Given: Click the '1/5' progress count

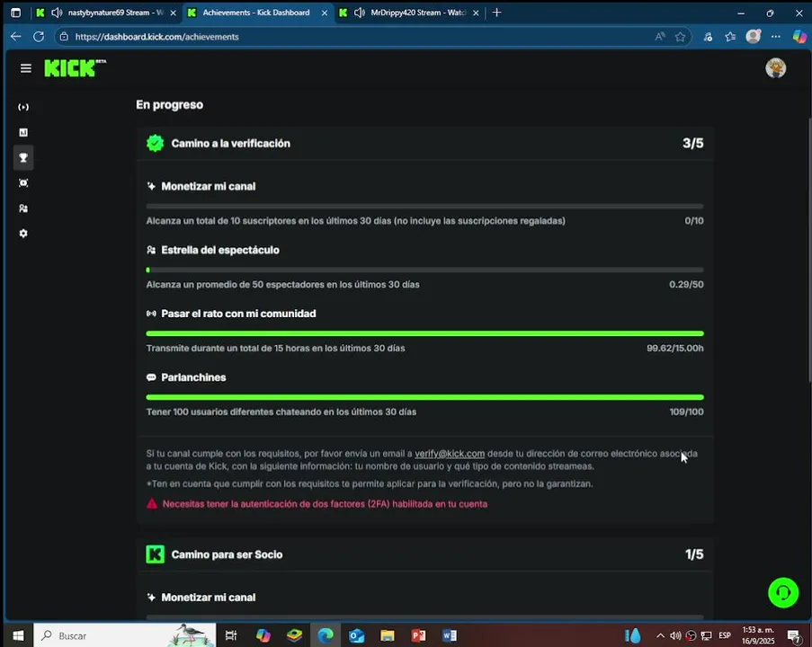Looking at the screenshot, I should coord(694,554).
